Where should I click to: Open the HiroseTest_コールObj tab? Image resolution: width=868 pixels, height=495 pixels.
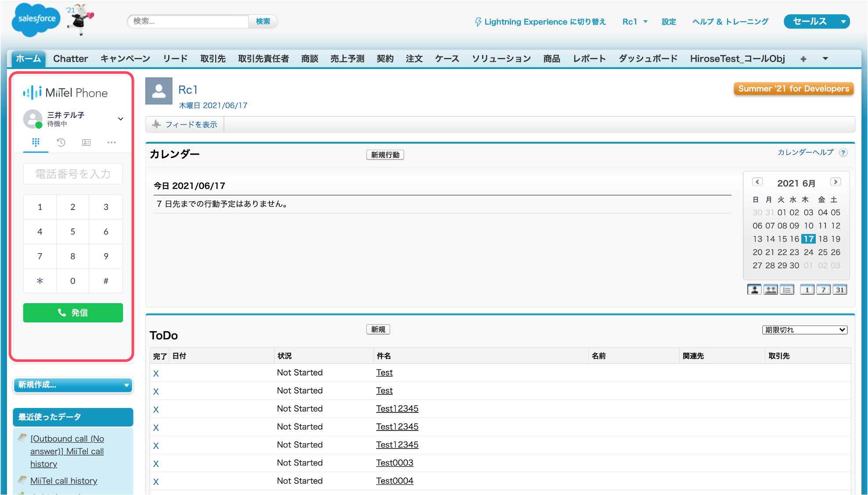pos(737,59)
